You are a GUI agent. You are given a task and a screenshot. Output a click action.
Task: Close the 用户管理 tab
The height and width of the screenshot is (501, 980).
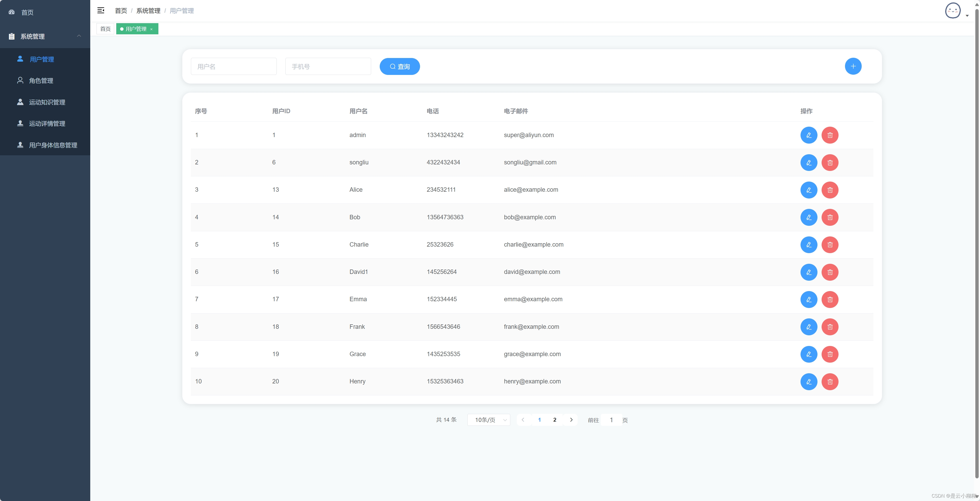tap(151, 29)
